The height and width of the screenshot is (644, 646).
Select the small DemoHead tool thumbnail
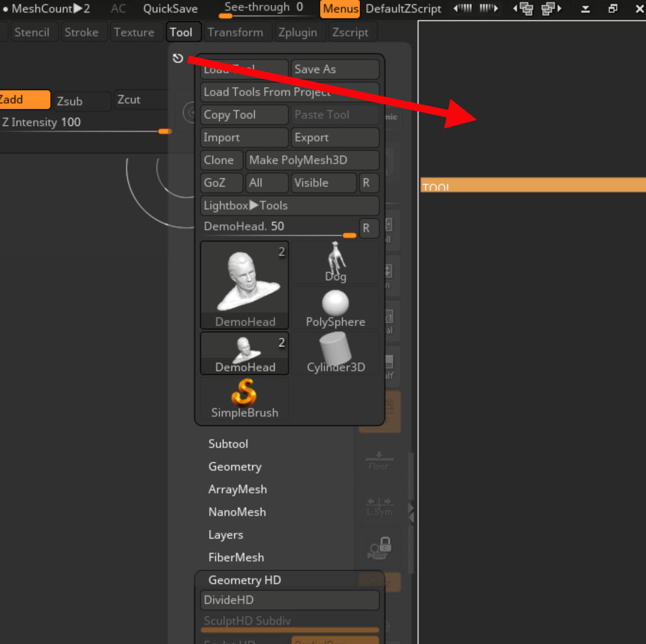245,353
